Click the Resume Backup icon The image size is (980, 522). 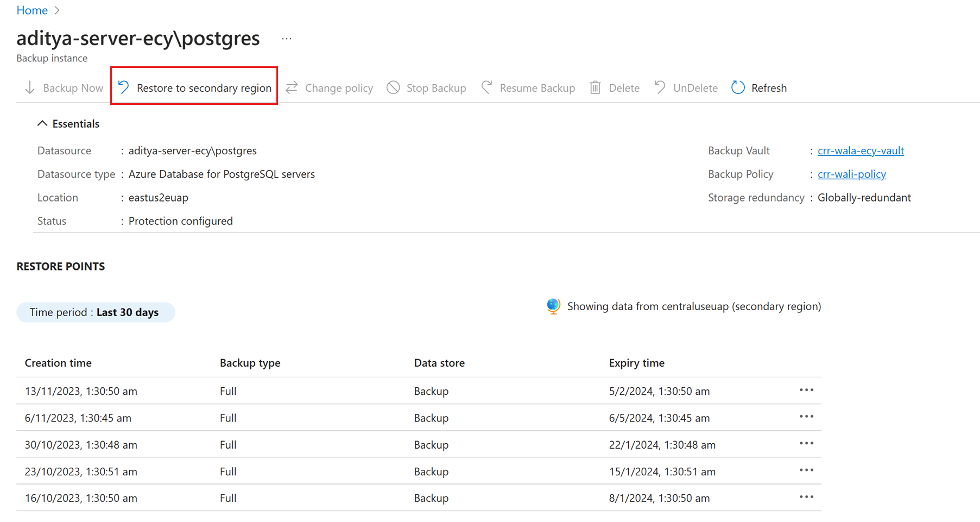click(486, 87)
